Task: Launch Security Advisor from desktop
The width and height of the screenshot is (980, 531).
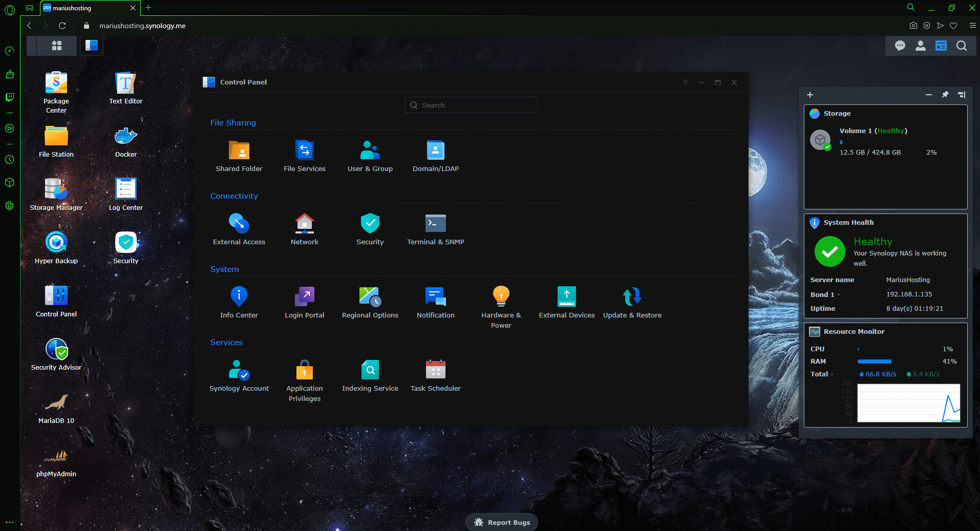Action: point(56,354)
